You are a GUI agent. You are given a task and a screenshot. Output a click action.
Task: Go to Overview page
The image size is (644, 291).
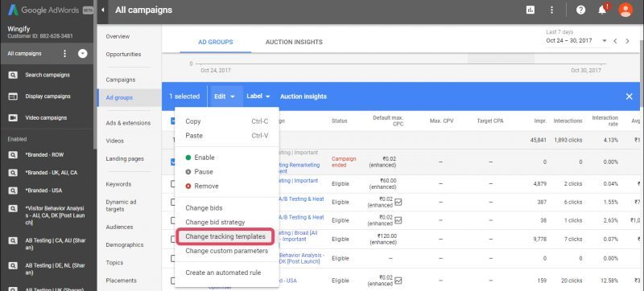pos(118,36)
